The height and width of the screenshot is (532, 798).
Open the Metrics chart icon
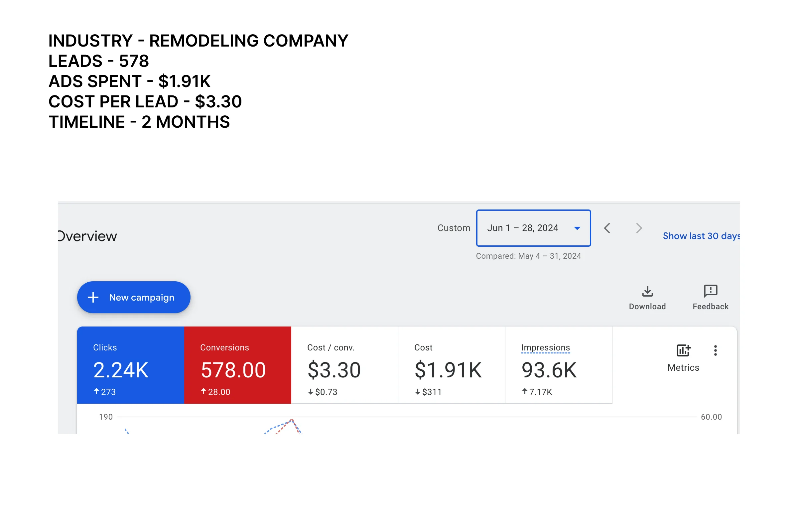click(683, 350)
